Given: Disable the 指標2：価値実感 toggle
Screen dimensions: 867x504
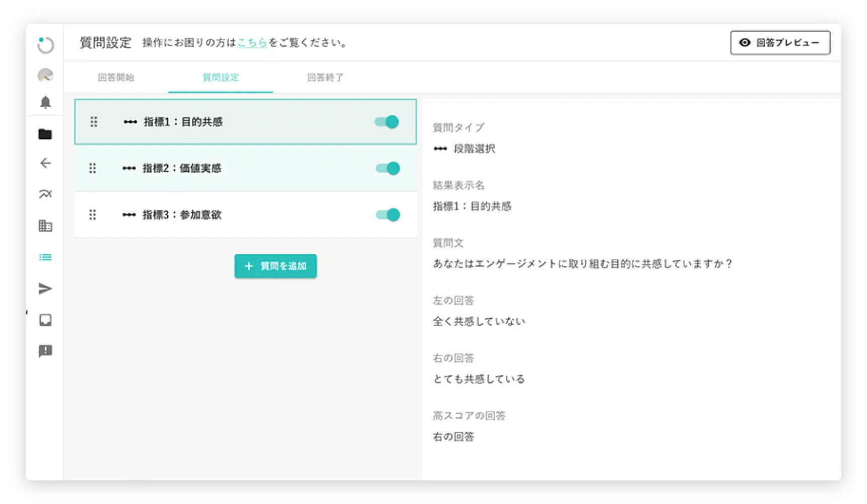Looking at the screenshot, I should (x=388, y=168).
